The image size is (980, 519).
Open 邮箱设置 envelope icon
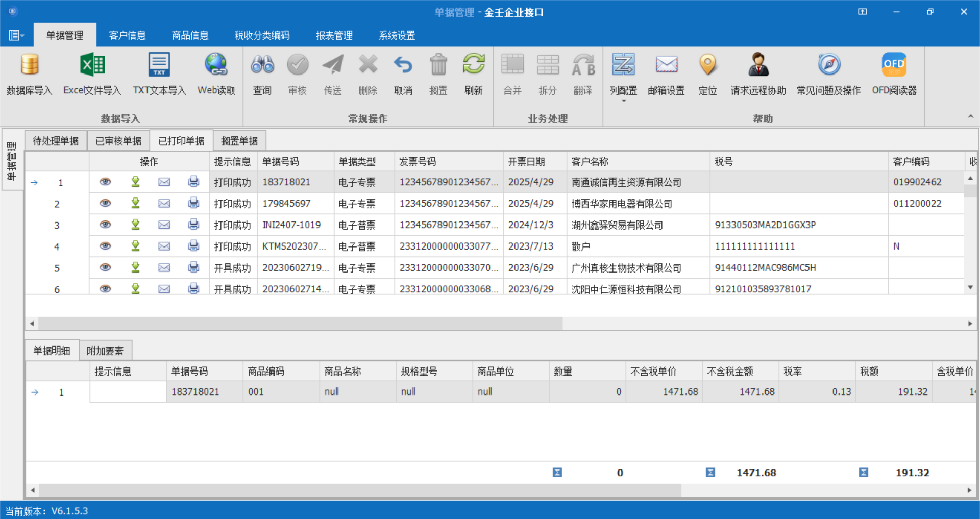(666, 65)
